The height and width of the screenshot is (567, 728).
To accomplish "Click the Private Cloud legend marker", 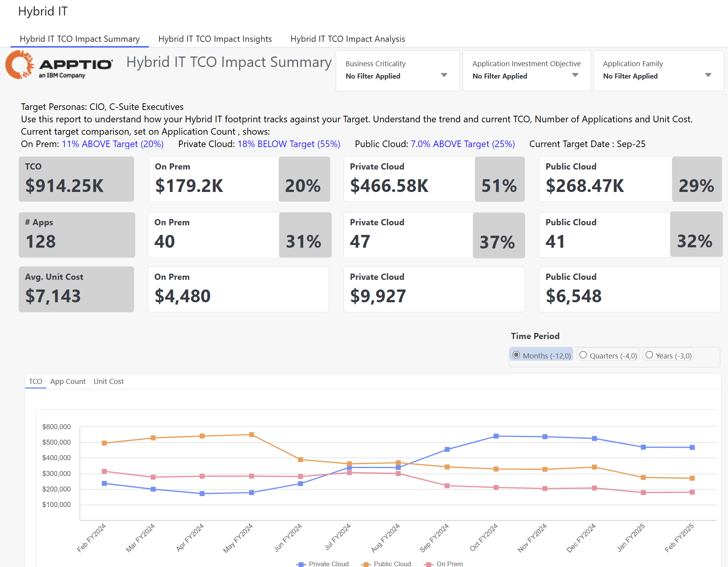I will pos(301,564).
